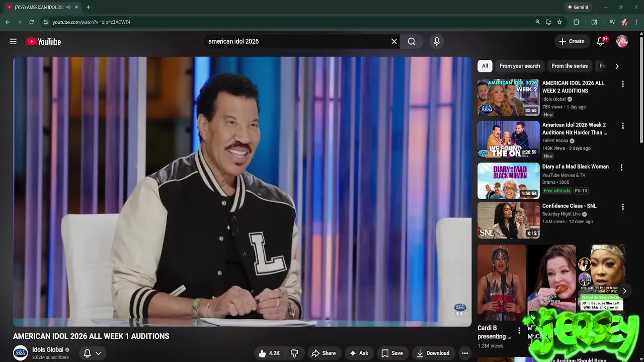The height and width of the screenshot is (362, 644).
Task: Open the browser extensions puzzle icon
Action: [577, 22]
